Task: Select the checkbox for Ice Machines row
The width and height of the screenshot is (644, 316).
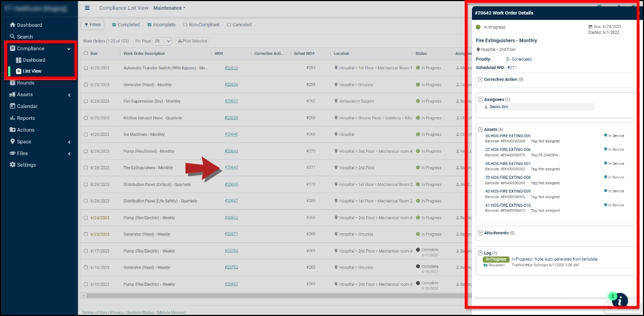Action: (x=85, y=134)
